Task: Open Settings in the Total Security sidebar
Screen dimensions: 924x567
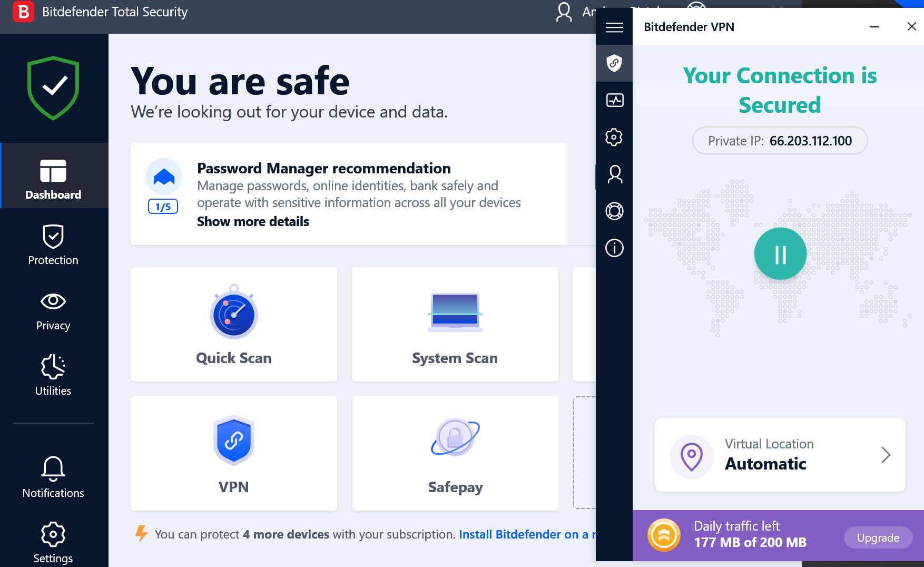Action: point(53,543)
